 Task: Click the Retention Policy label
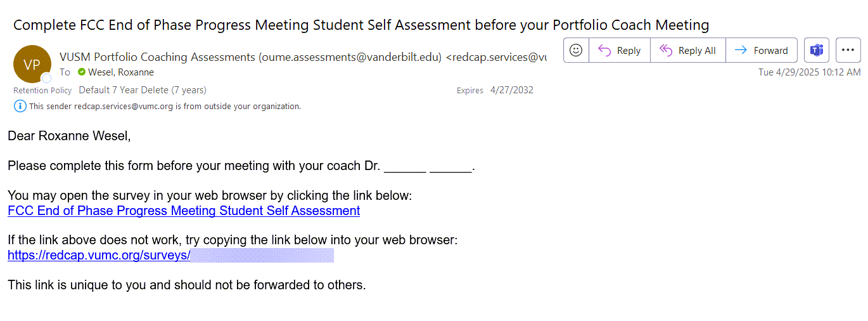tap(42, 90)
